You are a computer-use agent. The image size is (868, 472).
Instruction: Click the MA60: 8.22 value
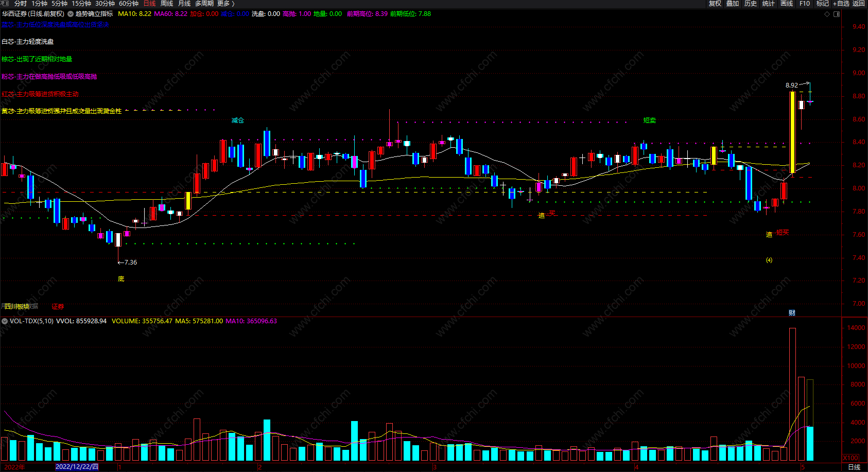click(171, 14)
